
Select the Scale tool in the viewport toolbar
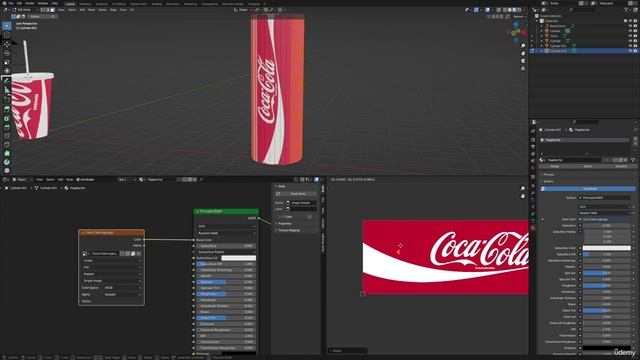[7, 62]
